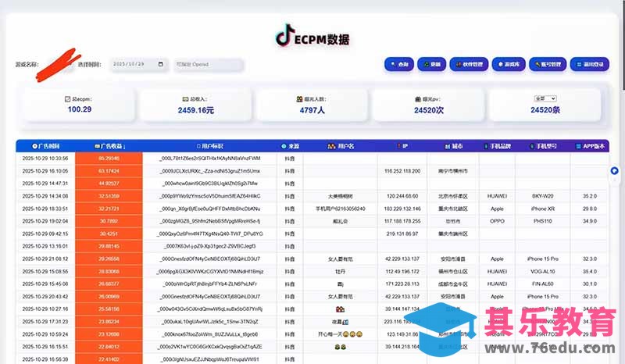Select time cell 2025-10-29 14:47:31

45,184
